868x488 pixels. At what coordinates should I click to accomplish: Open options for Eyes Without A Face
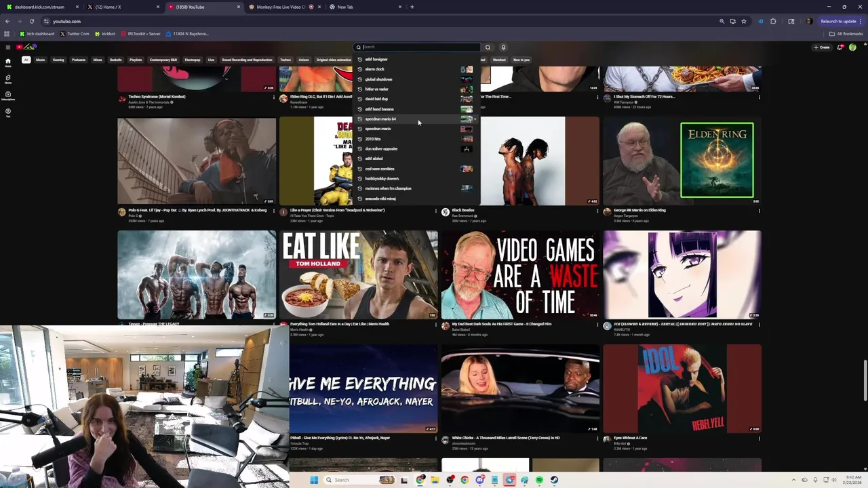tap(759, 439)
